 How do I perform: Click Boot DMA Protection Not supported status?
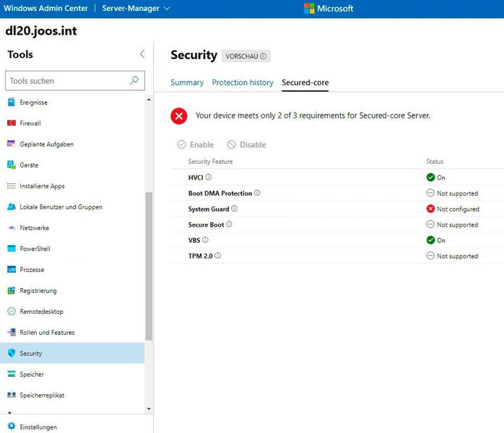(452, 193)
